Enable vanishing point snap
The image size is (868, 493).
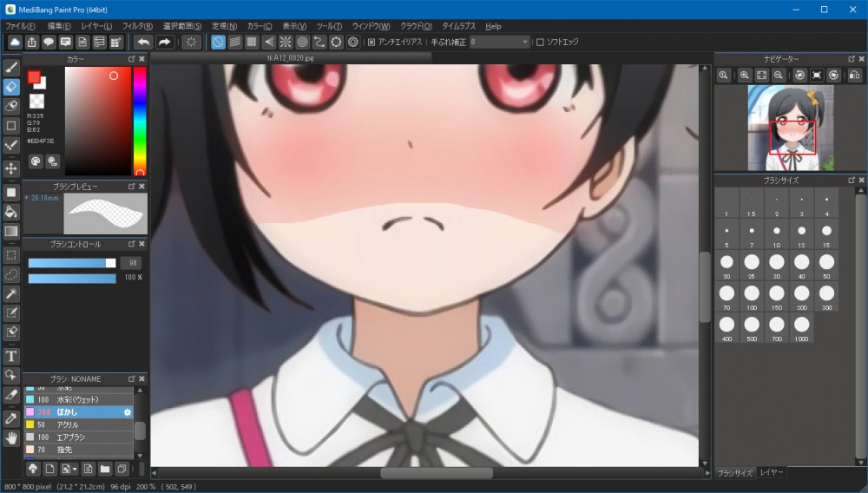[x=268, y=42]
